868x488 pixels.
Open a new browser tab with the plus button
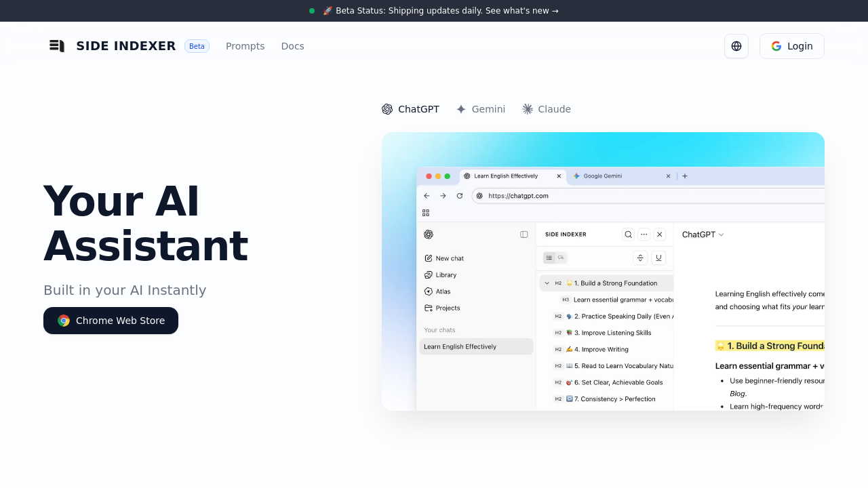[x=684, y=176]
